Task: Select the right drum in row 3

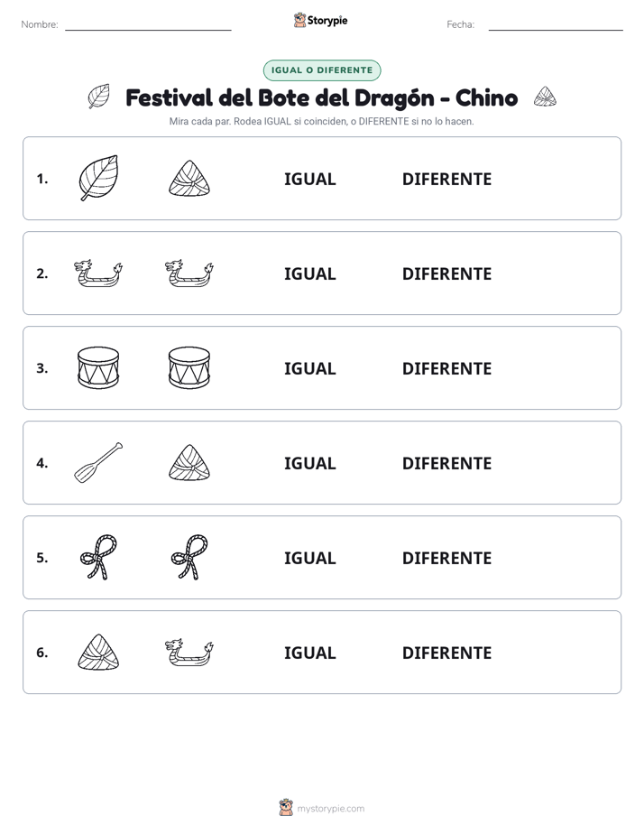Action: (189, 368)
